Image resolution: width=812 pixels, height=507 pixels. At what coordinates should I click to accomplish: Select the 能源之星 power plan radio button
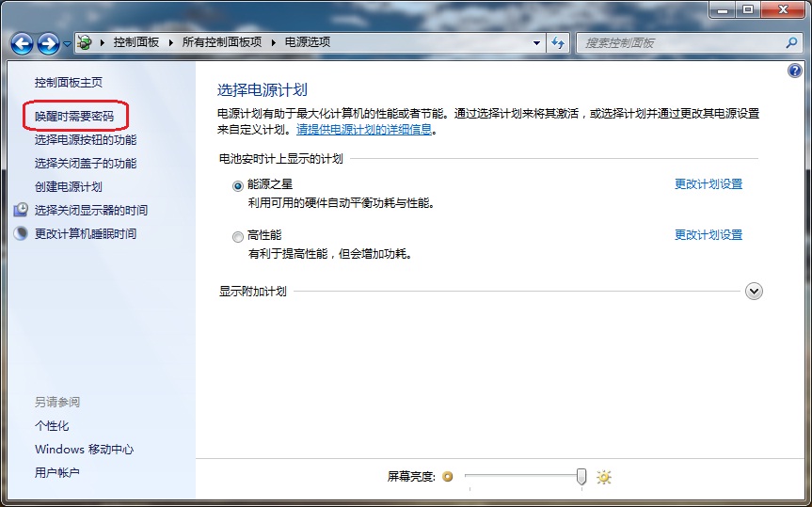point(238,186)
